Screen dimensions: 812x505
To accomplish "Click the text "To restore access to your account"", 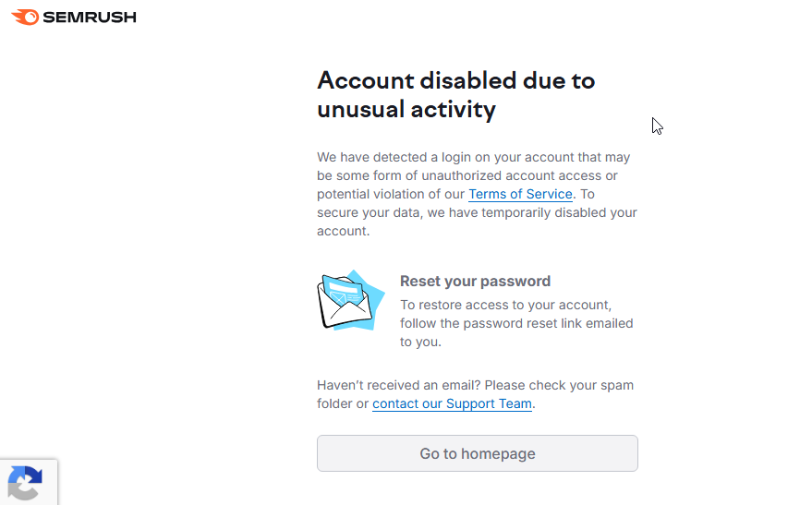I will point(505,305).
